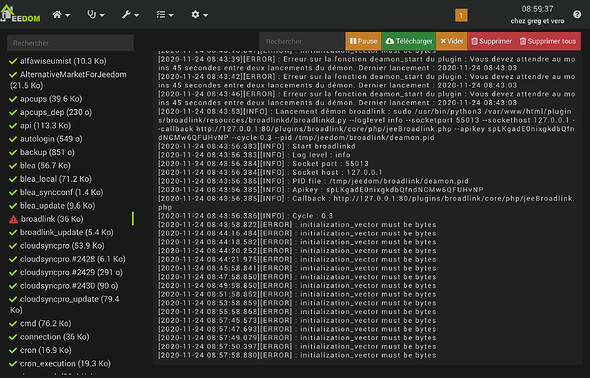Click the green checkmark beside alfawiseumist
Screen dimensions: 590x378
point(13,61)
